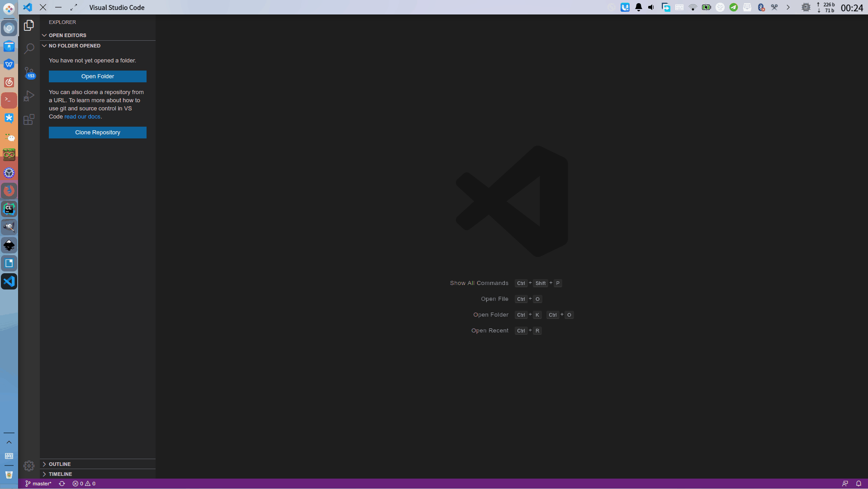Open the application launcher at dock top
The height and width of the screenshot is (489, 868).
tap(9, 9)
